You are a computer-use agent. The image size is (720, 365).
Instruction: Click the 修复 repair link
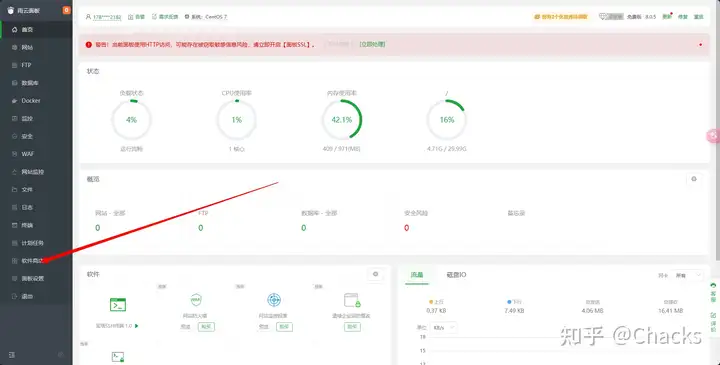683,17
